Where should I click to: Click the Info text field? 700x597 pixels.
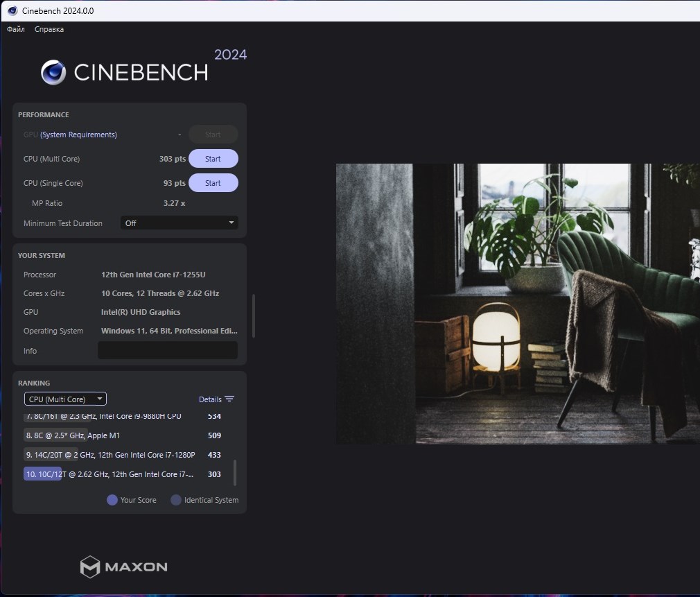point(168,351)
